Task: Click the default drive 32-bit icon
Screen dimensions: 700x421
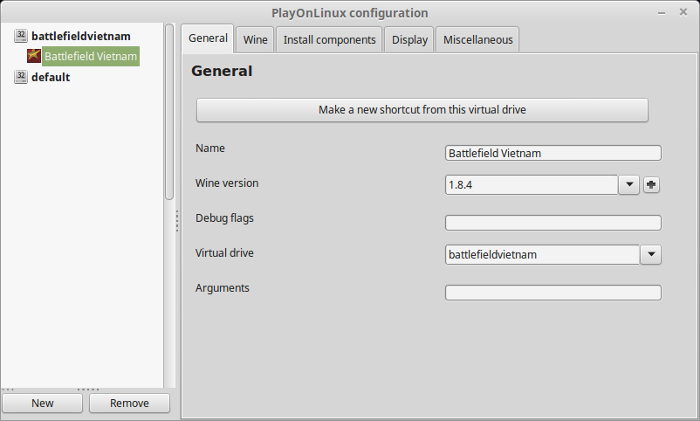Action: (21, 77)
